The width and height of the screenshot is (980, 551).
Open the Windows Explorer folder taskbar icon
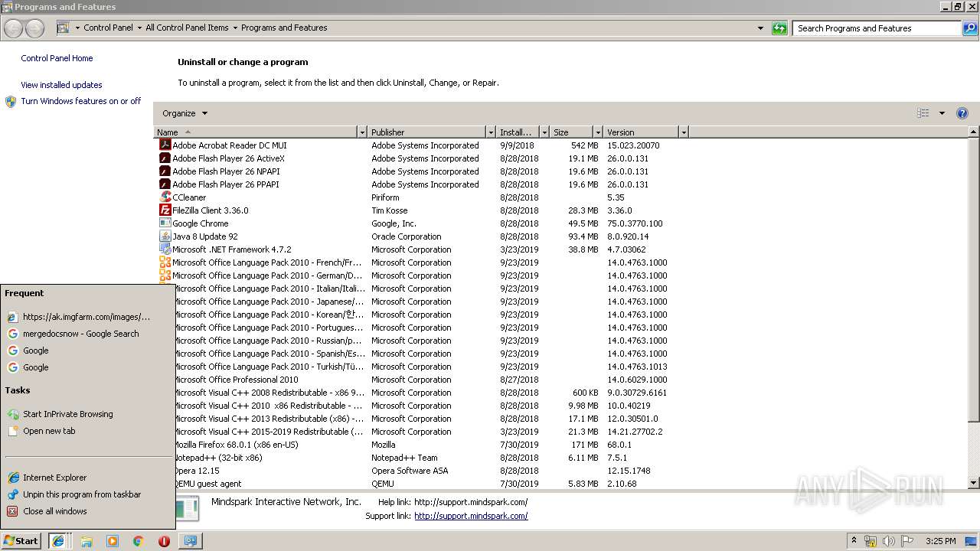pos(87,541)
